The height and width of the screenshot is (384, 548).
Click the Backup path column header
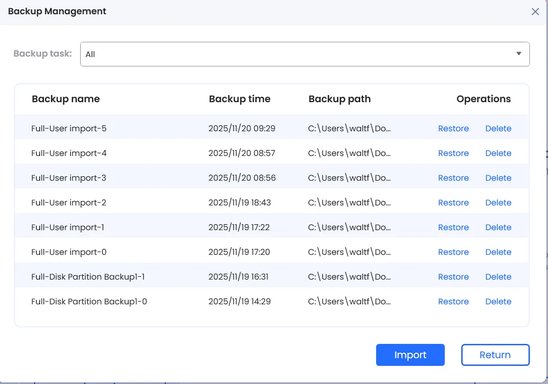click(x=339, y=99)
